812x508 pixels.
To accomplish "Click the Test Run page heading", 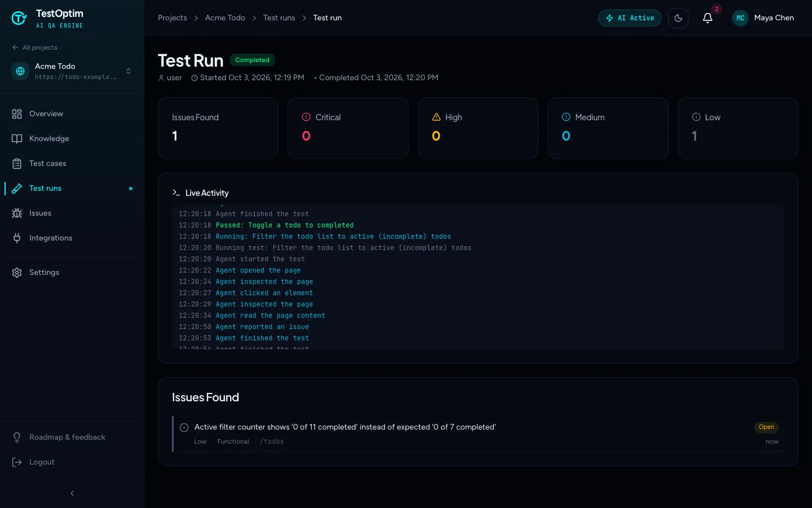I will tap(191, 60).
